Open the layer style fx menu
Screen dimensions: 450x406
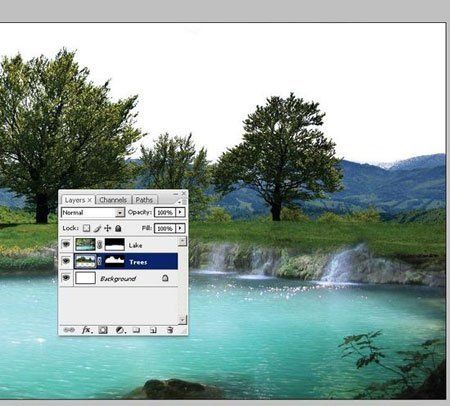pos(87,330)
